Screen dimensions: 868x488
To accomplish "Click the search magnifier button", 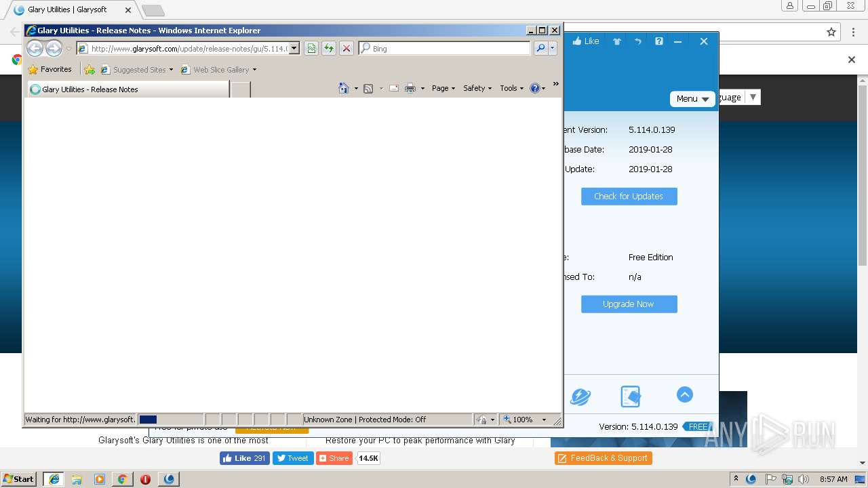I will pyautogui.click(x=540, y=48).
